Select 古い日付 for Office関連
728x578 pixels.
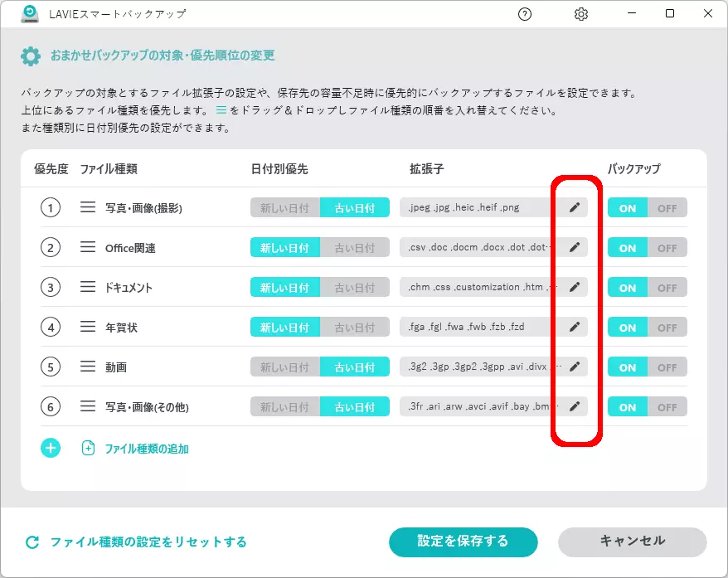355,248
